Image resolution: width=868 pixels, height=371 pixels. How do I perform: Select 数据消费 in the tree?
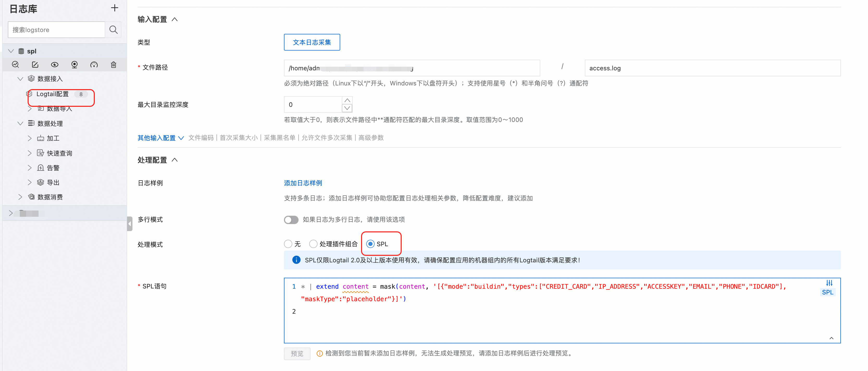(50, 197)
